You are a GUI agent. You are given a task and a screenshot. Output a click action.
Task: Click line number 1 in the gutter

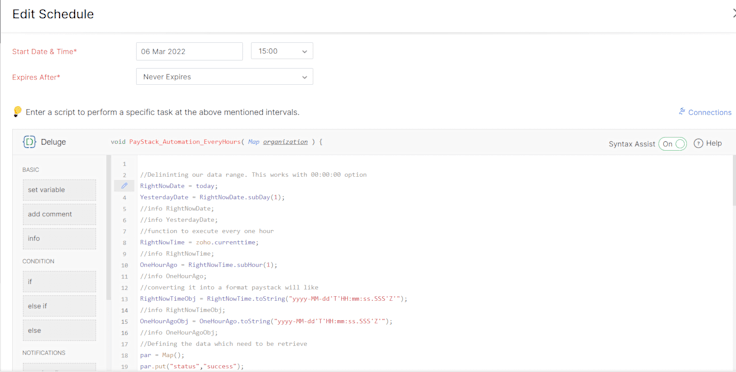[124, 164]
